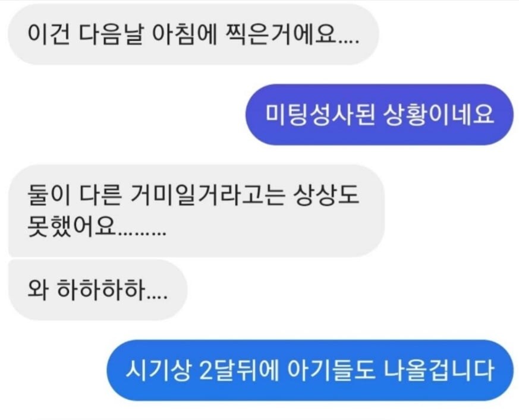Click the word '다음날' in the top bubble
The width and height of the screenshot is (519, 420).
pos(111,34)
